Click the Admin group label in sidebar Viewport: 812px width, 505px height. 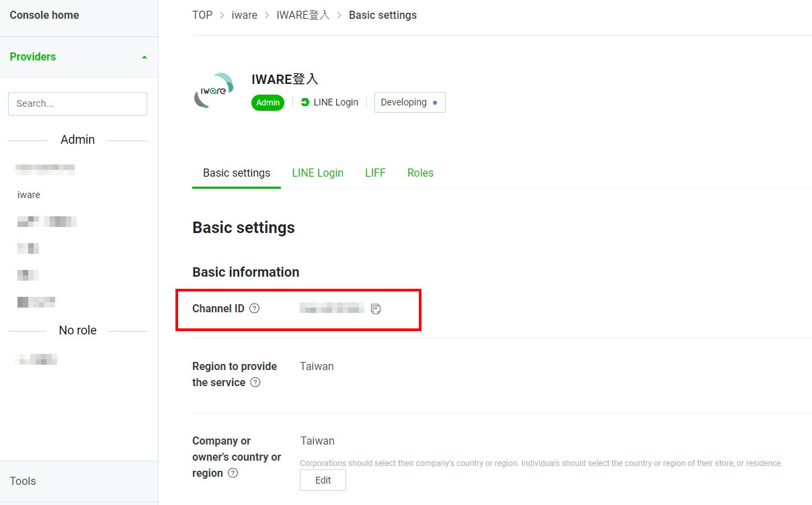78,140
